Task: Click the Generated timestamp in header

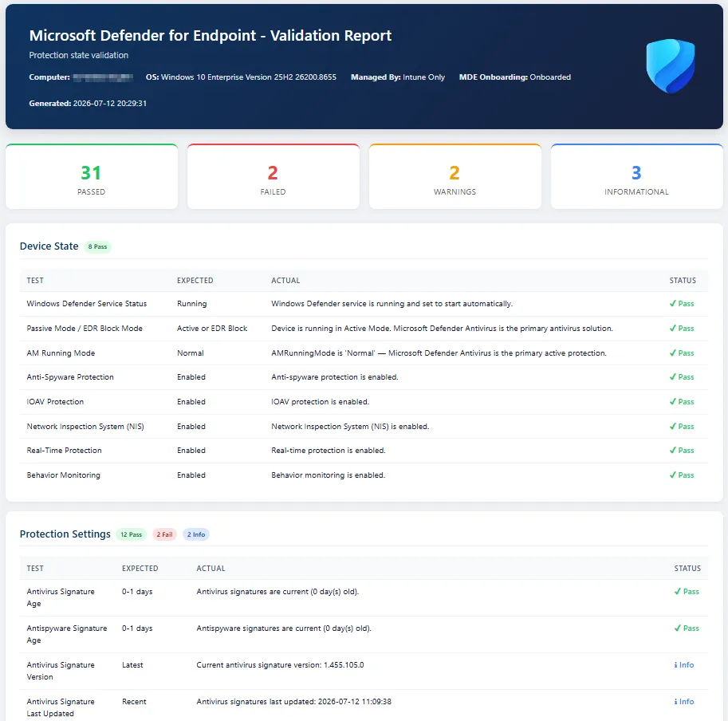Action: 88,103
